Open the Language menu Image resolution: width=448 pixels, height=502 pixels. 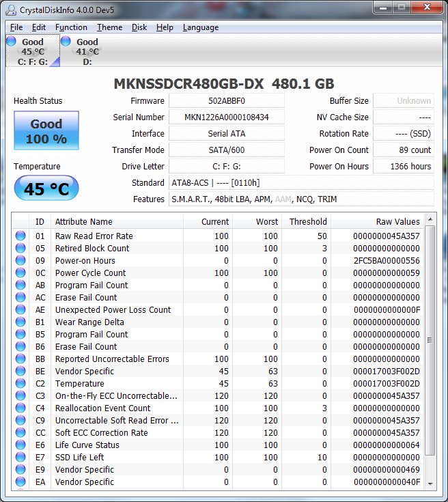[201, 27]
